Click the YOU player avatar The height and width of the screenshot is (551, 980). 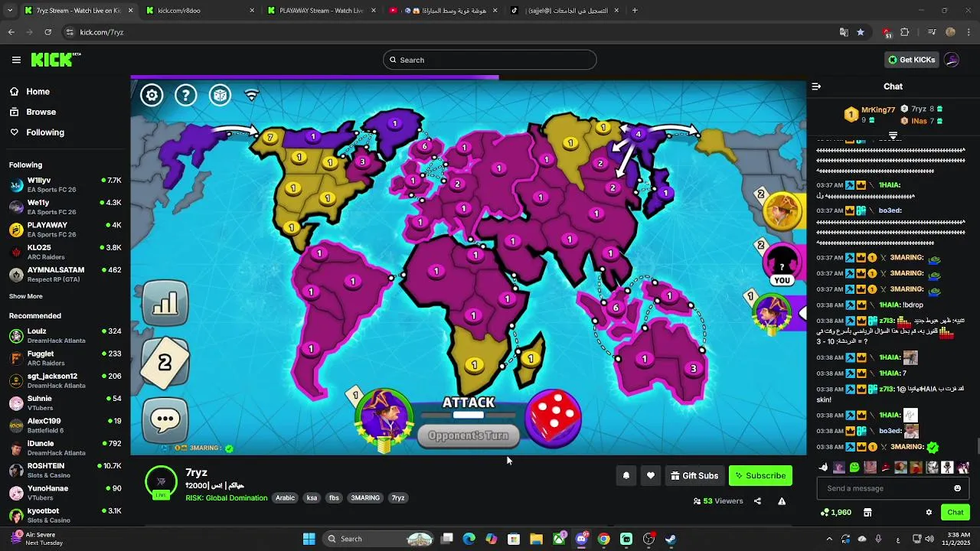point(782,263)
